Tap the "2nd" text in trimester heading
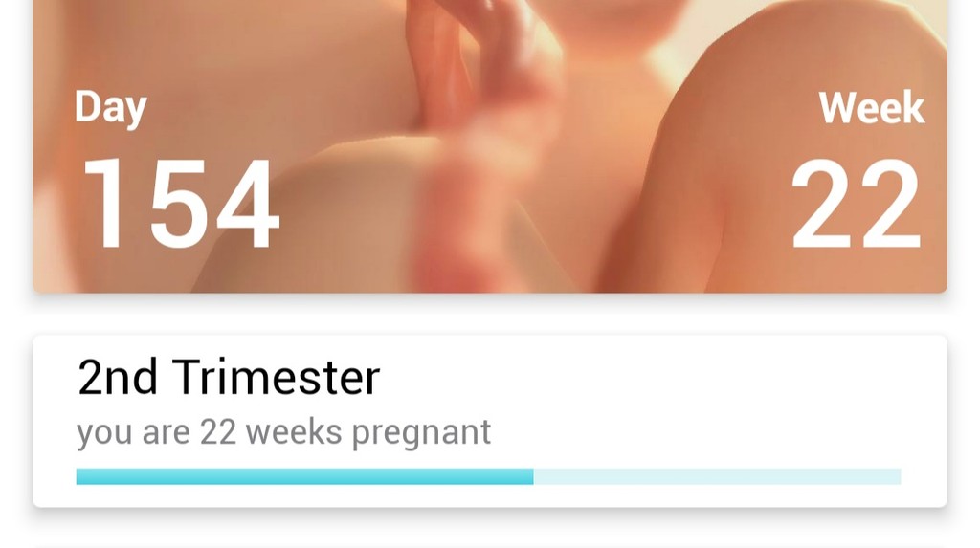Screen dimensions: 980x548 [x=118, y=378]
